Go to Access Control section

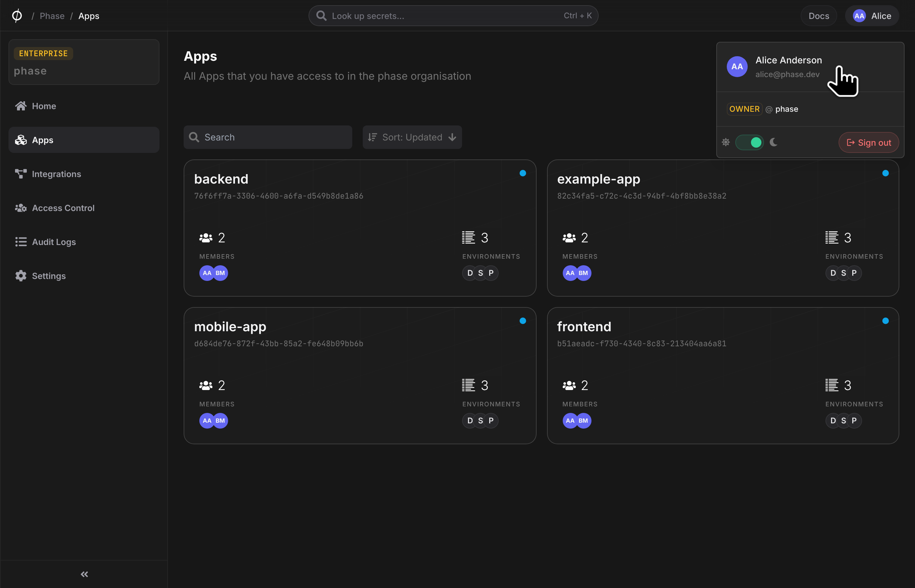pos(84,208)
